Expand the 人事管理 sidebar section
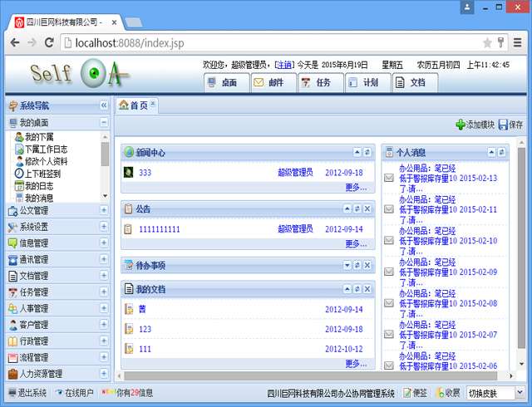 click(104, 308)
